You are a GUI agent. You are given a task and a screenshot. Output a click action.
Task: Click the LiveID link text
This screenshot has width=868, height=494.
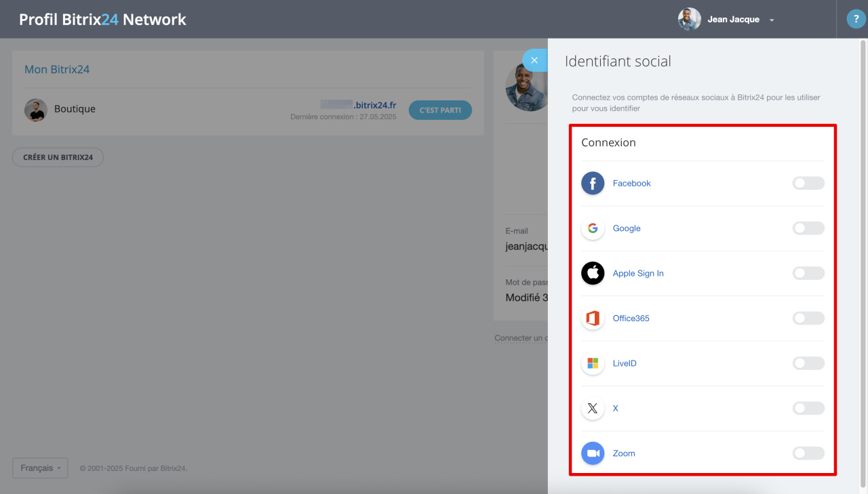(625, 363)
